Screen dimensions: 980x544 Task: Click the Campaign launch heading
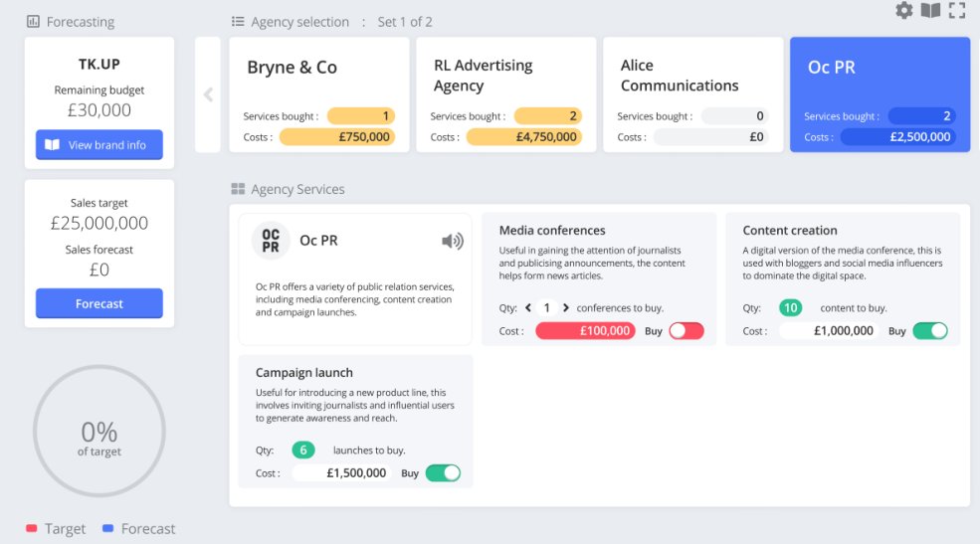pos(303,373)
